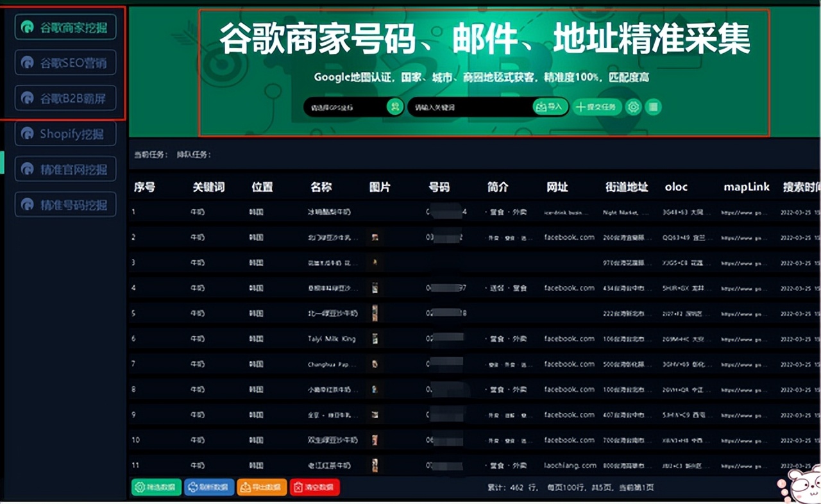This screenshot has width=821, height=504.
Task: Open the image thumbnail in row 5
Action: (375, 314)
